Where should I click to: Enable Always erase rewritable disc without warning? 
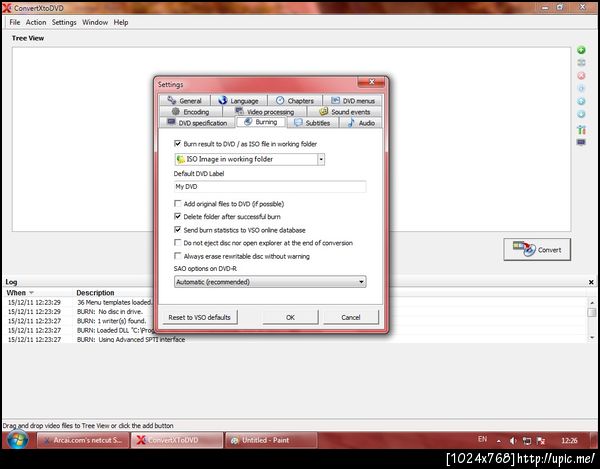[178, 256]
